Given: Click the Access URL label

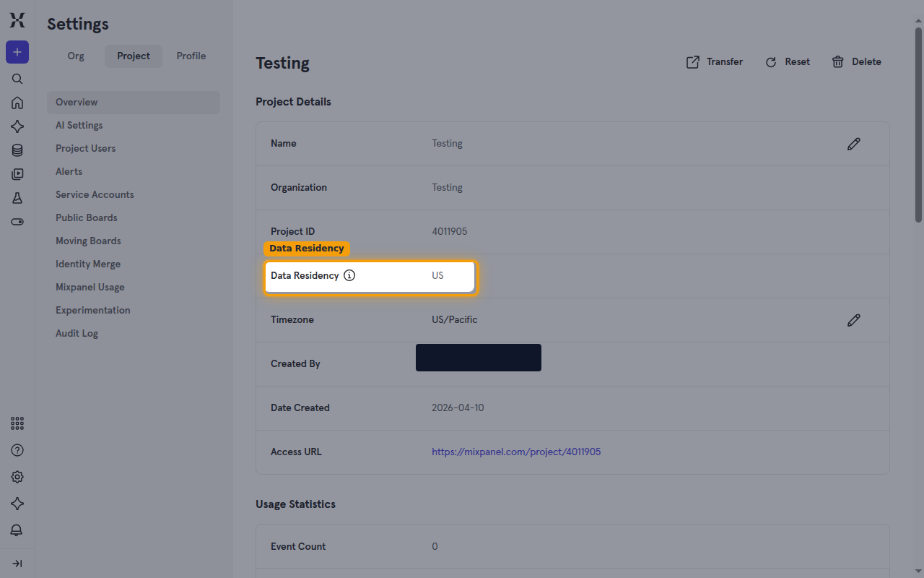Looking at the screenshot, I should point(296,452).
